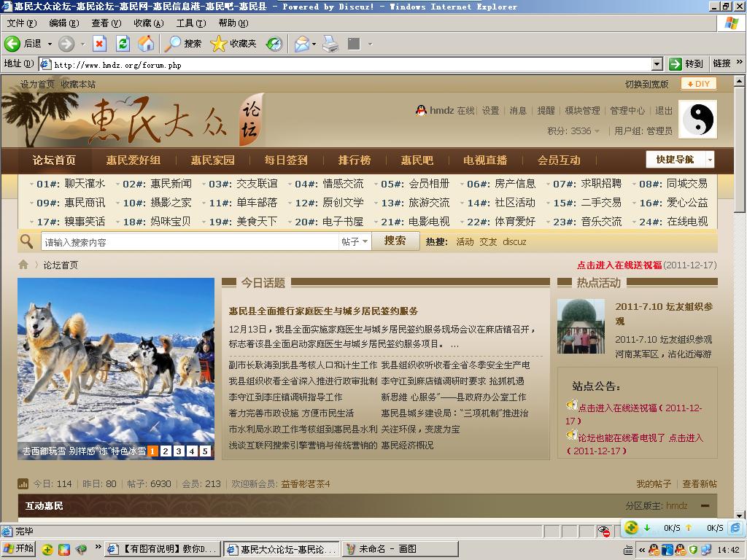The height and width of the screenshot is (560, 747).
Task: Open the address bar URL dropdown arrow
Action: tap(657, 64)
